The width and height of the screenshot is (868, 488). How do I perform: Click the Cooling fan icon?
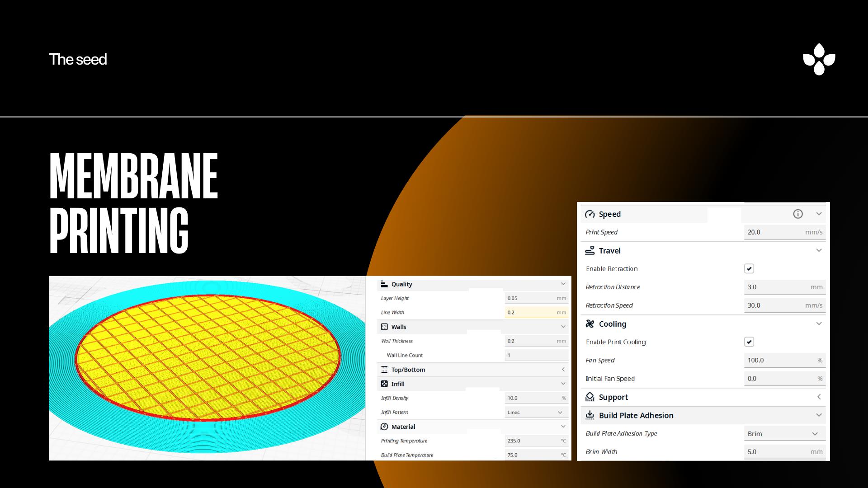pyautogui.click(x=590, y=324)
